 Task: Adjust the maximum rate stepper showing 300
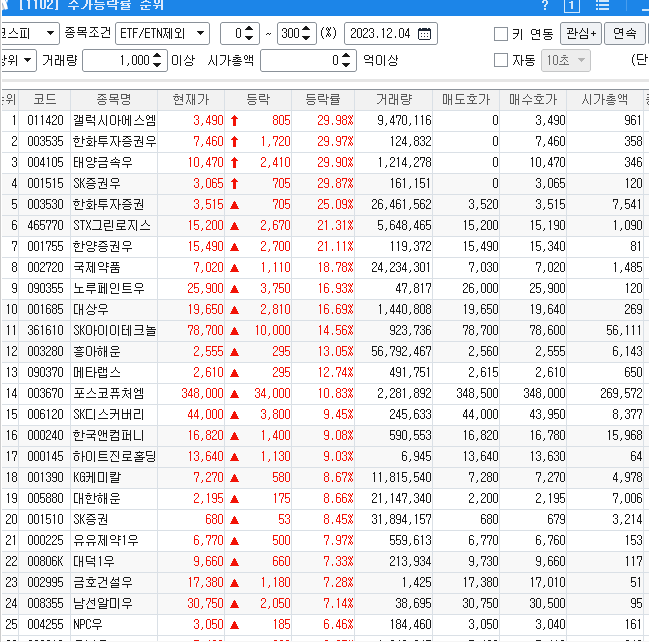pyautogui.click(x=306, y=33)
